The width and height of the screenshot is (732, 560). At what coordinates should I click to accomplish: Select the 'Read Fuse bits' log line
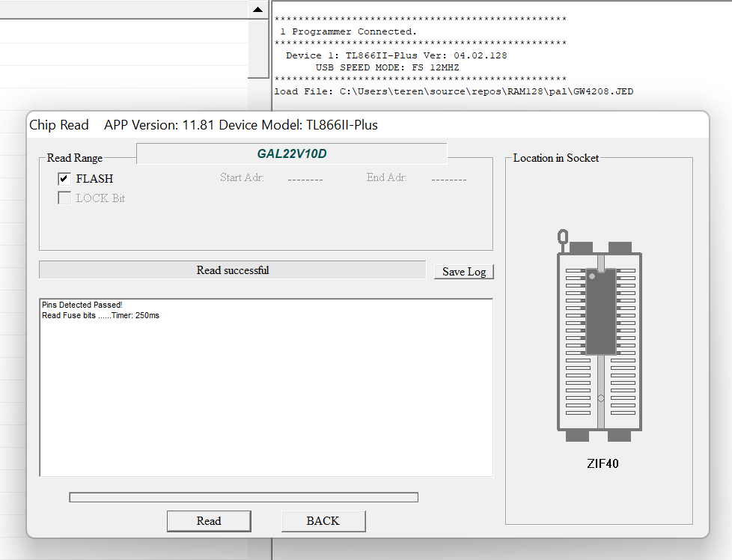100,316
